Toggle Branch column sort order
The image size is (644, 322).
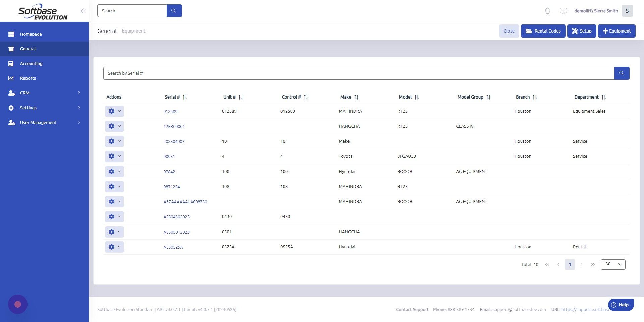pos(535,97)
